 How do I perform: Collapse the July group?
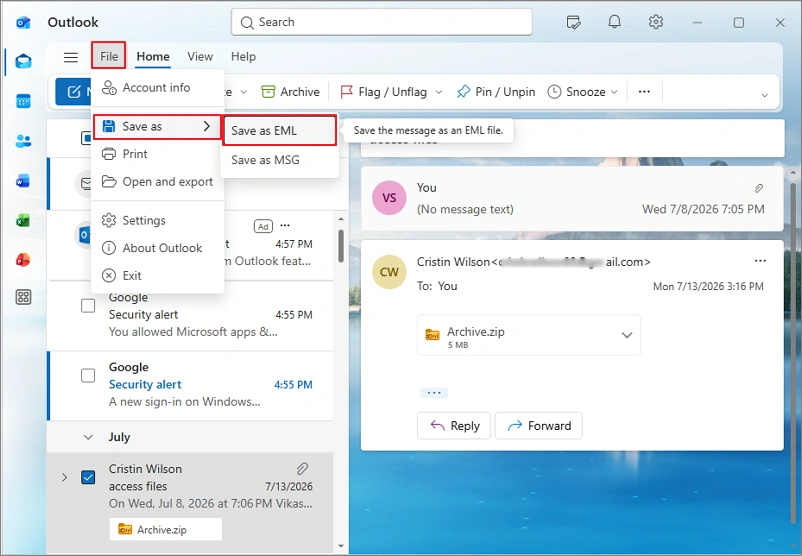coord(88,437)
